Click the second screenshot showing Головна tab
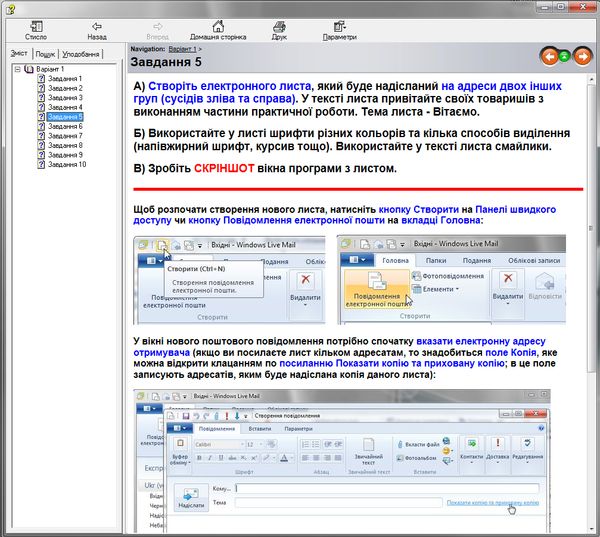 coord(452,279)
